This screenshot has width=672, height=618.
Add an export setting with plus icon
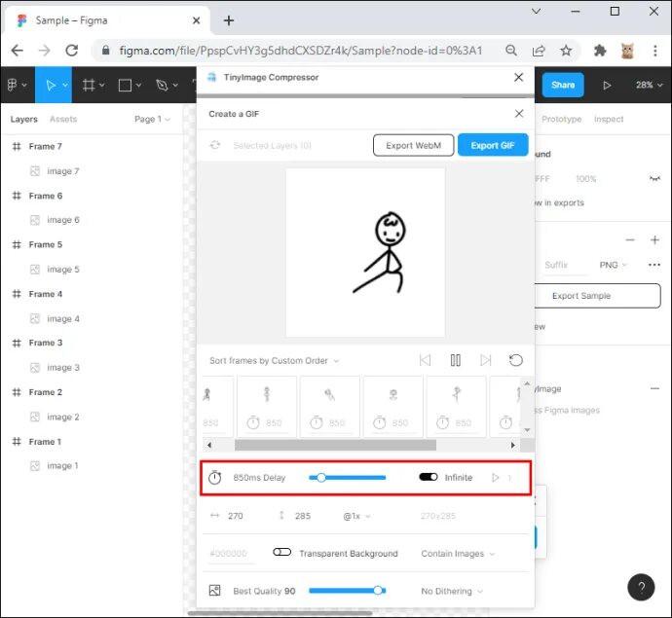(654, 239)
